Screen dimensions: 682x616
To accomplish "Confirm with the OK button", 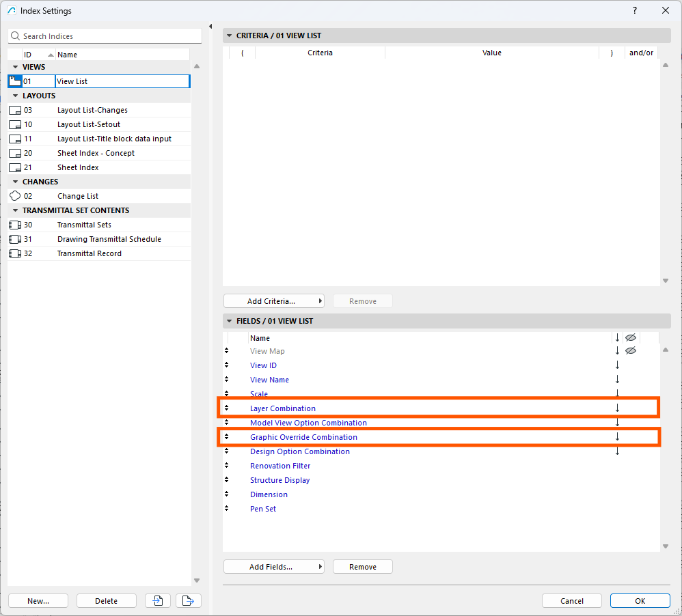I will pyautogui.click(x=640, y=600).
